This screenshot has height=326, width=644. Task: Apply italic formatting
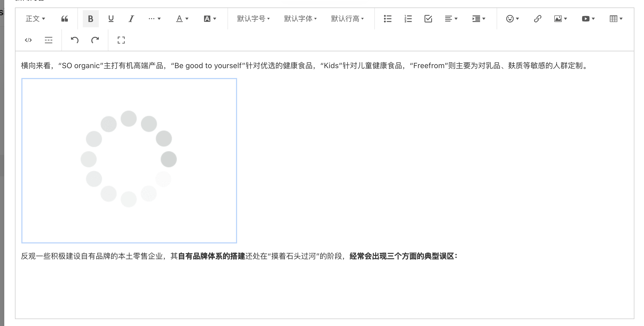click(x=131, y=19)
